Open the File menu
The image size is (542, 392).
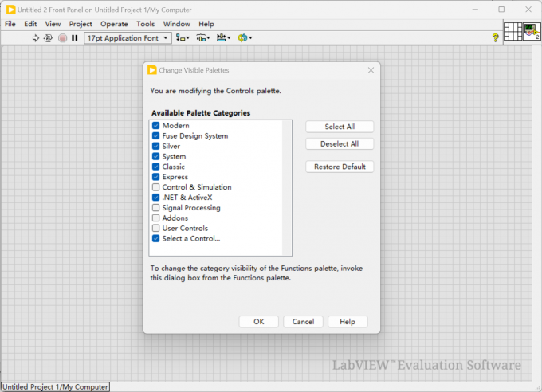[10, 24]
